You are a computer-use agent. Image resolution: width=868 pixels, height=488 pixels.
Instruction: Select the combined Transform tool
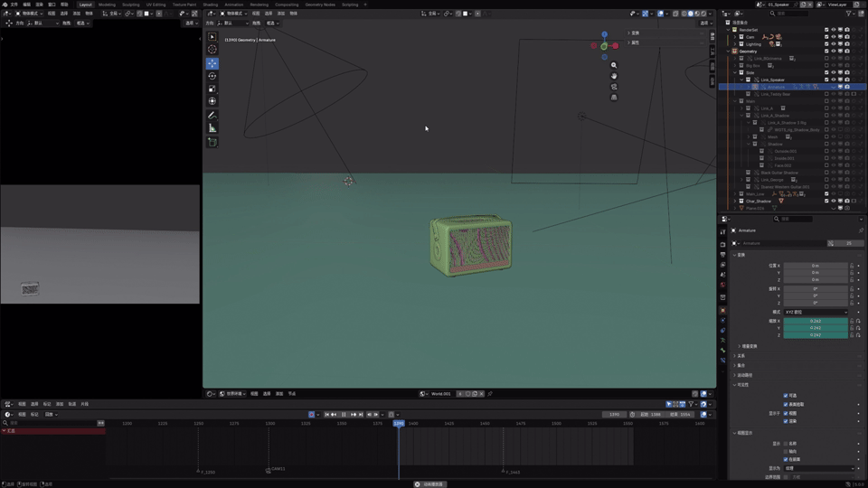click(212, 101)
